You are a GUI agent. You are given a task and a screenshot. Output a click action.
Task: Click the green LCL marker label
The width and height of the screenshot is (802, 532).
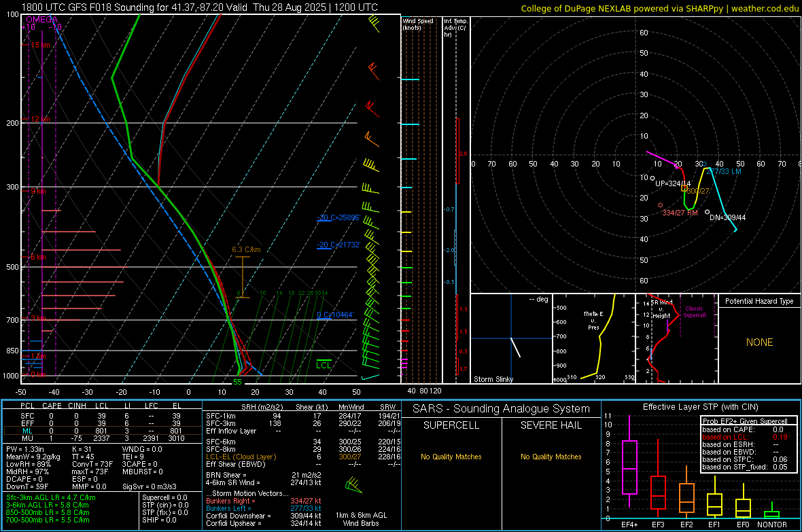point(324,365)
